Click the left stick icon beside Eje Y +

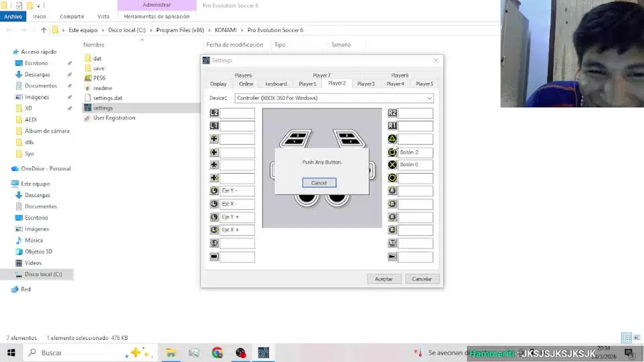214,217
